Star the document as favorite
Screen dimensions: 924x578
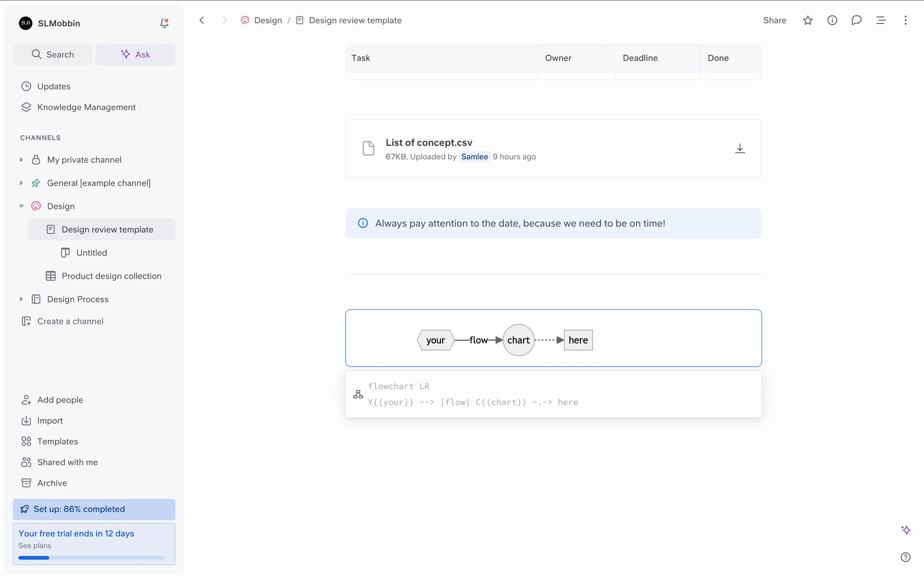click(x=808, y=20)
